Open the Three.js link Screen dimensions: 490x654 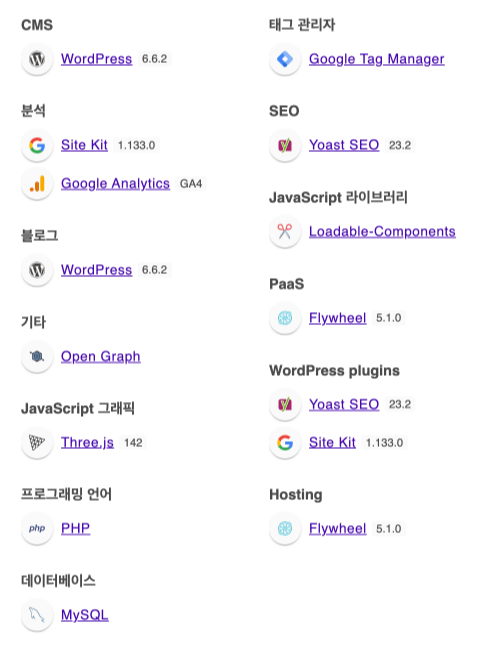(x=87, y=443)
